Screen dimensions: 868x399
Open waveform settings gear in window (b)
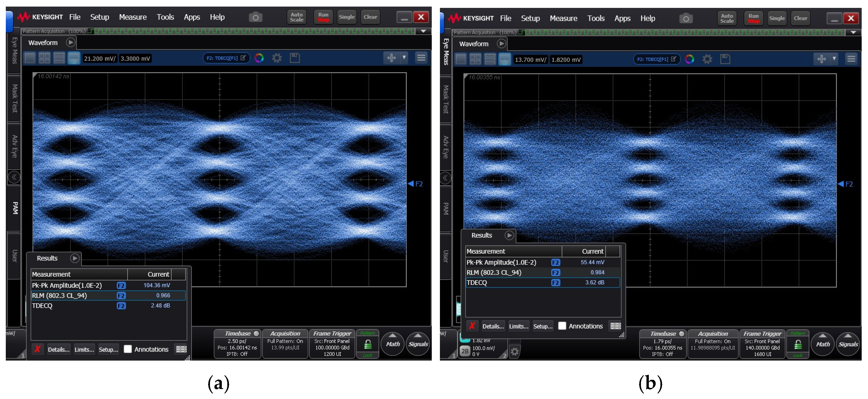point(707,60)
